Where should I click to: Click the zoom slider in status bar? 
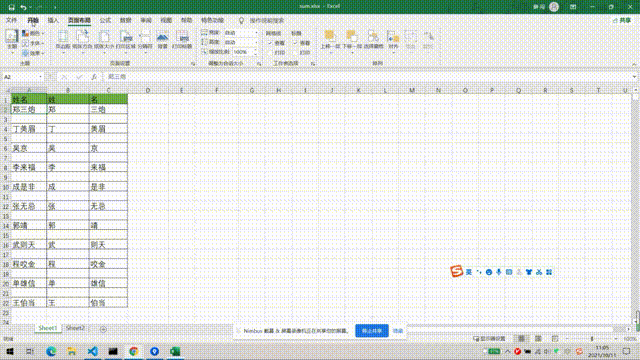[x=592, y=339]
